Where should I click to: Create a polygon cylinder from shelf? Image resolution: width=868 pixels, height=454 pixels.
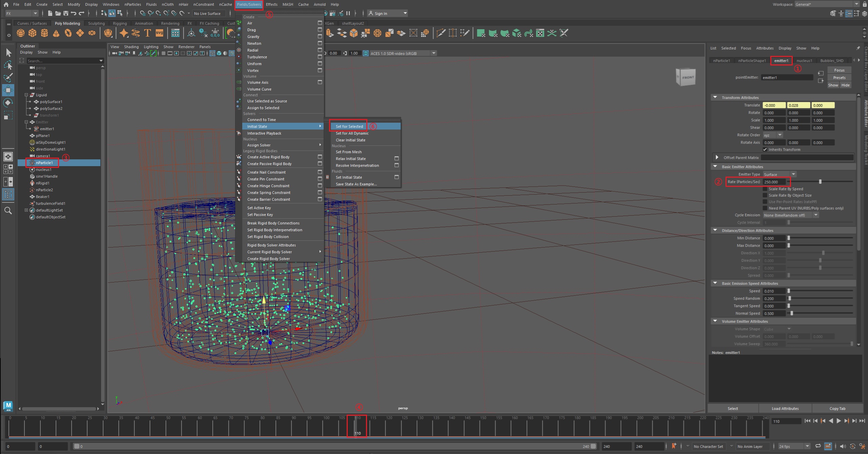44,33
